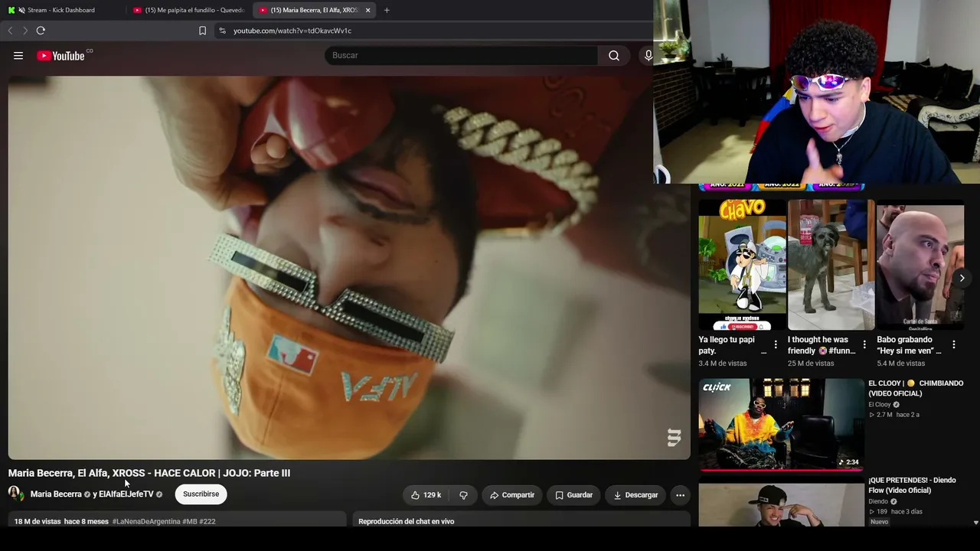Bookmark this page in the address bar
Screen dimensions: 980x551
pyautogui.click(x=202, y=31)
